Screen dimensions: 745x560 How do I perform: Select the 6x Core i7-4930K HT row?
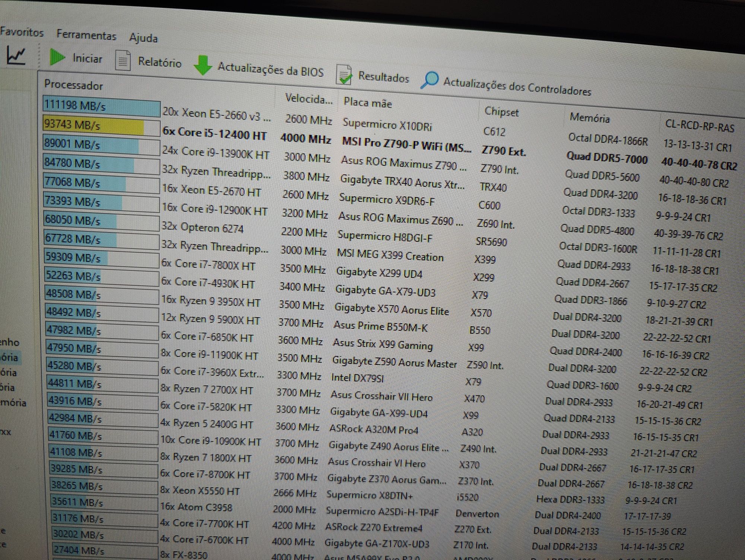(x=208, y=283)
